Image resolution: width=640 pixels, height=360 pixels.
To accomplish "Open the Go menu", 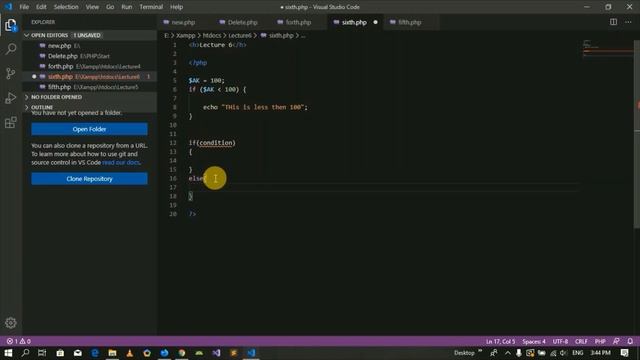I will coord(110,7).
